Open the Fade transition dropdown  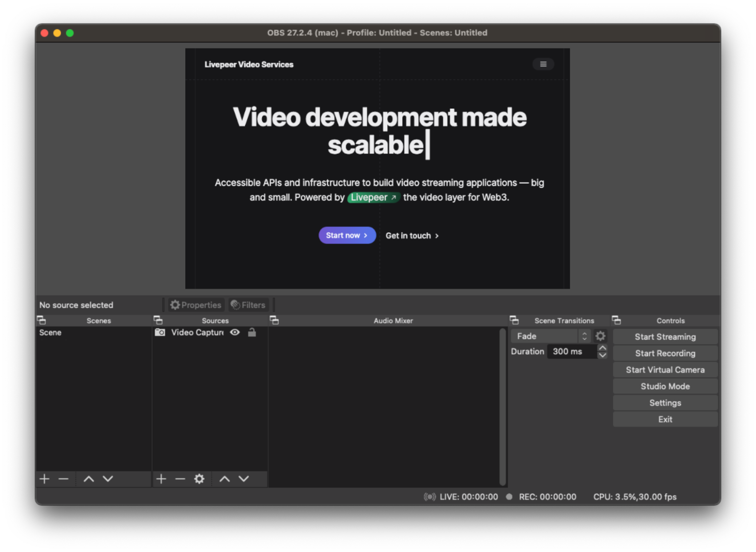550,336
